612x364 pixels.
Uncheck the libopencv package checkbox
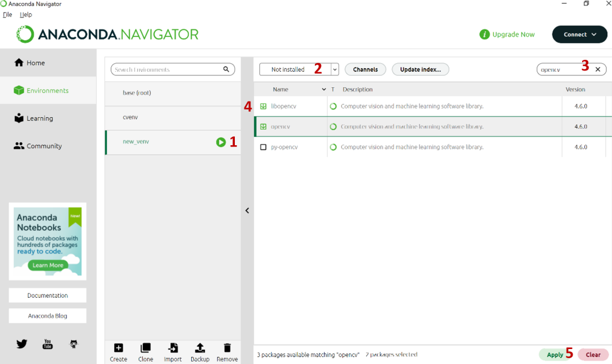(264, 106)
